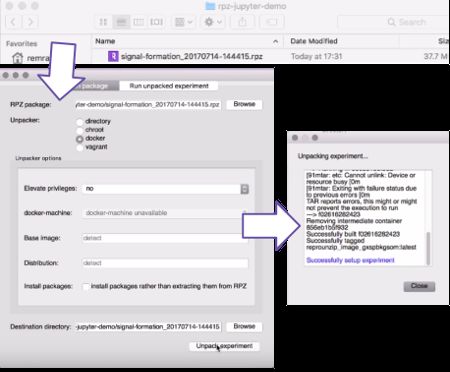Go forward in the Finder window
450x372 pixels.
pyautogui.click(x=30, y=22)
